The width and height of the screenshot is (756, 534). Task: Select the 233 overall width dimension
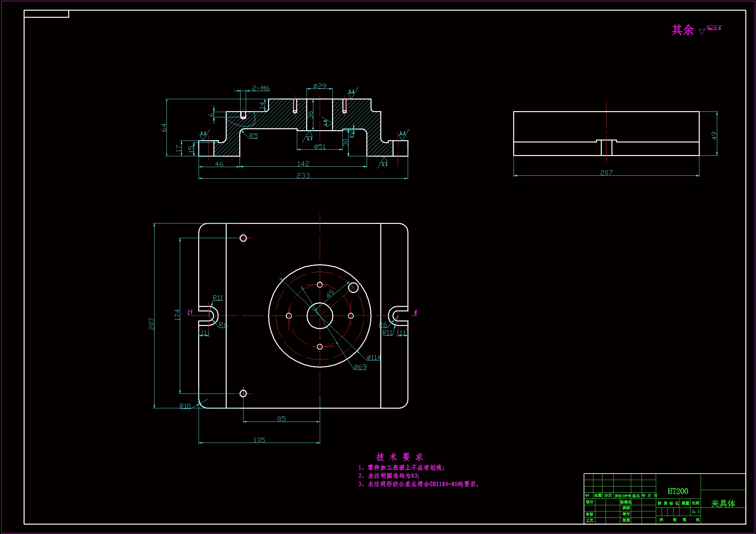(x=303, y=175)
